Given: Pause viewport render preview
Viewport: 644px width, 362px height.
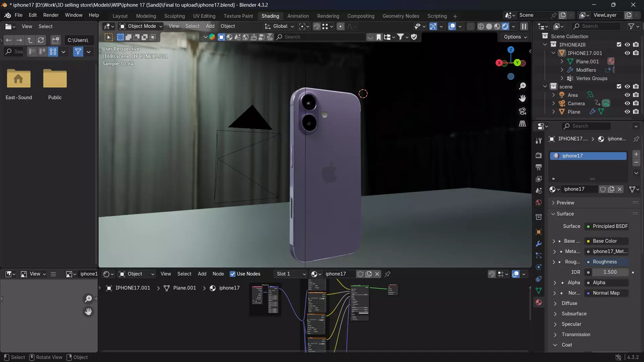Looking at the screenshot, I should tap(524, 26).
